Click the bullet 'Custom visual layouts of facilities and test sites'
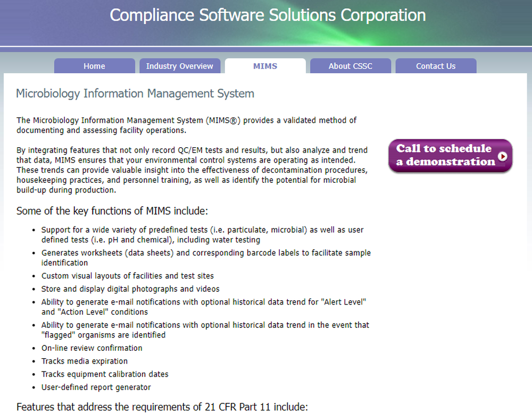The height and width of the screenshot is (414, 532). 128,276
